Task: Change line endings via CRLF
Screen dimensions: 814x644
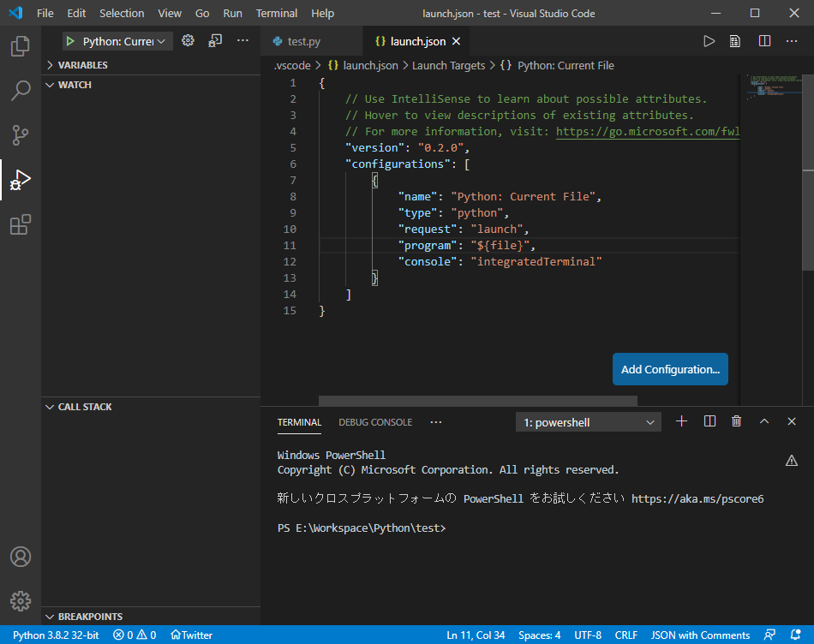Action: 626,635
